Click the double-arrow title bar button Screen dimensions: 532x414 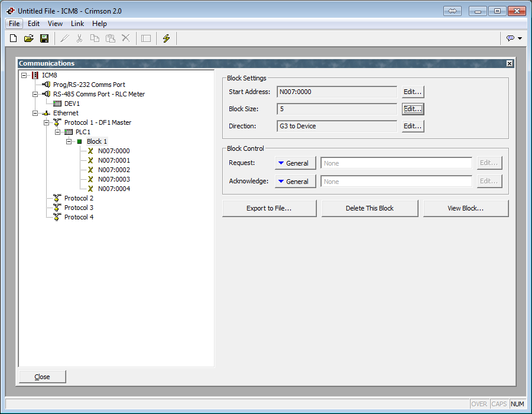point(453,11)
